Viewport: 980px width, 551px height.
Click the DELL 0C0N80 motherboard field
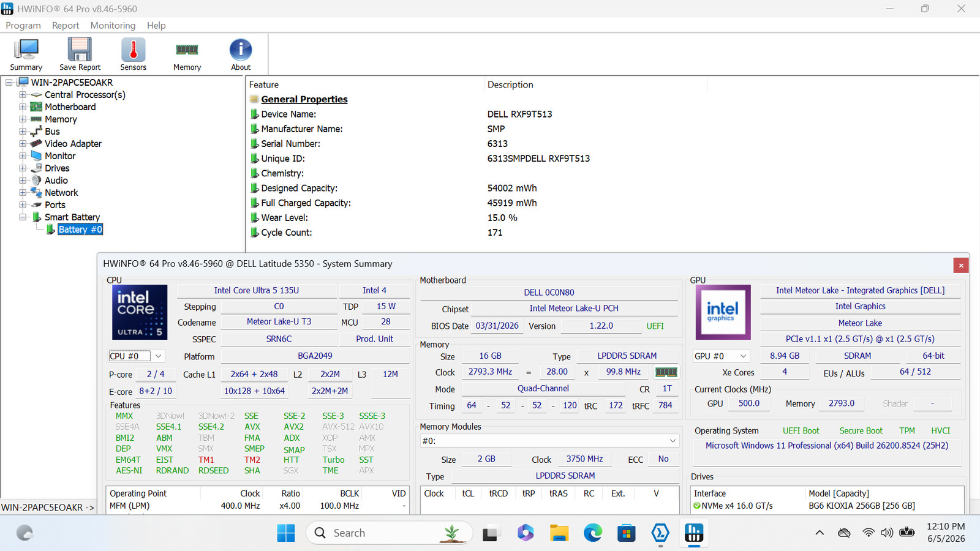pos(549,293)
